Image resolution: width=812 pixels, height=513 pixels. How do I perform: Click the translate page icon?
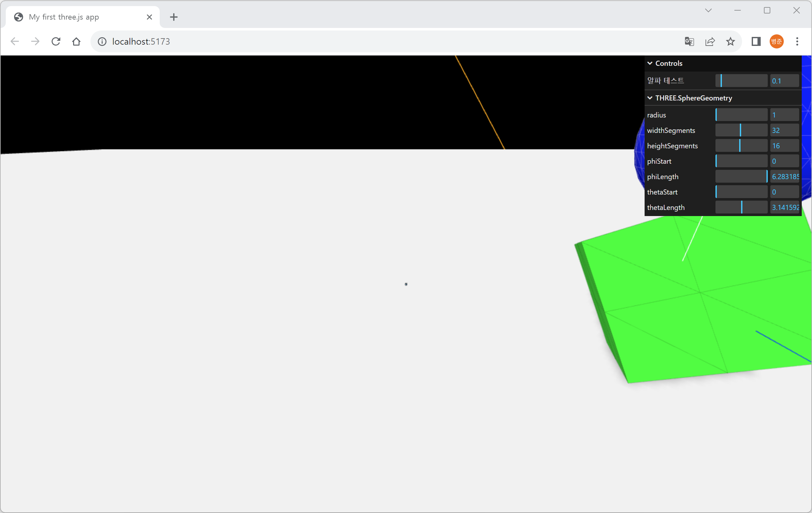pyautogui.click(x=689, y=41)
